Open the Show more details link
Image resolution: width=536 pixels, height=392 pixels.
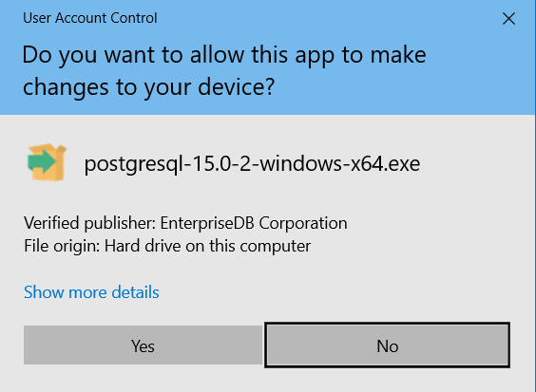pyautogui.click(x=91, y=292)
